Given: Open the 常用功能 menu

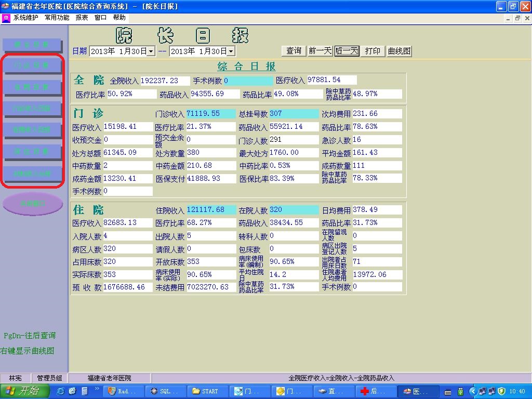Looking at the screenshot, I should coord(57,18).
